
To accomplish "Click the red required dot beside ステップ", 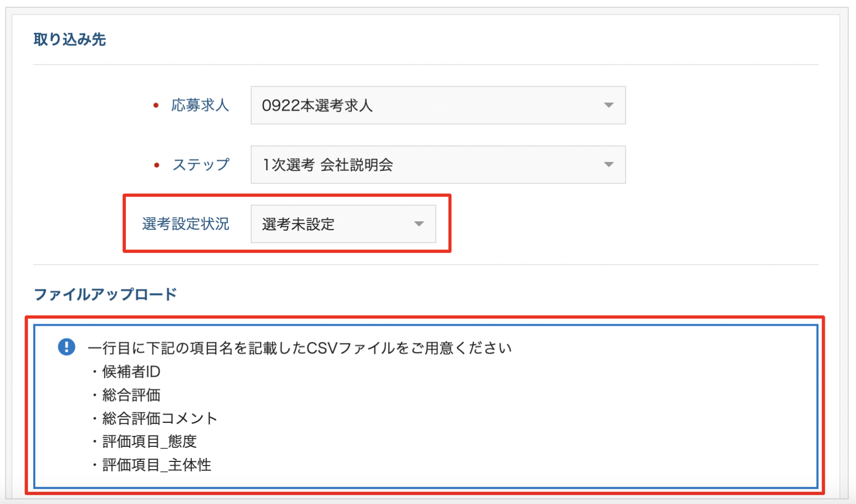I will [157, 165].
